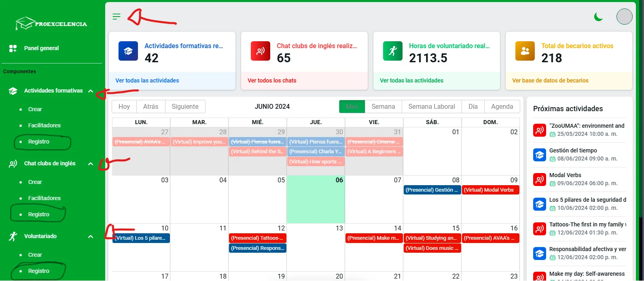This screenshot has width=644, height=281.
Task: Select the Día calendar view
Action: [x=473, y=107]
